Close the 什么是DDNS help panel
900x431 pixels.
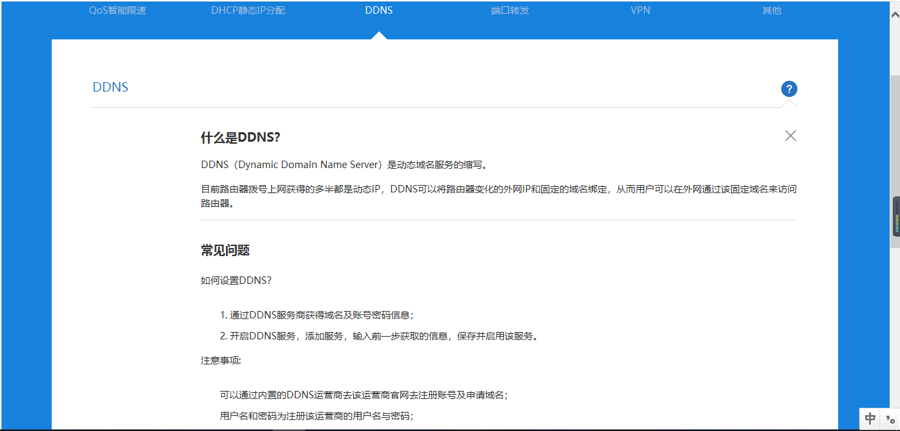click(790, 136)
